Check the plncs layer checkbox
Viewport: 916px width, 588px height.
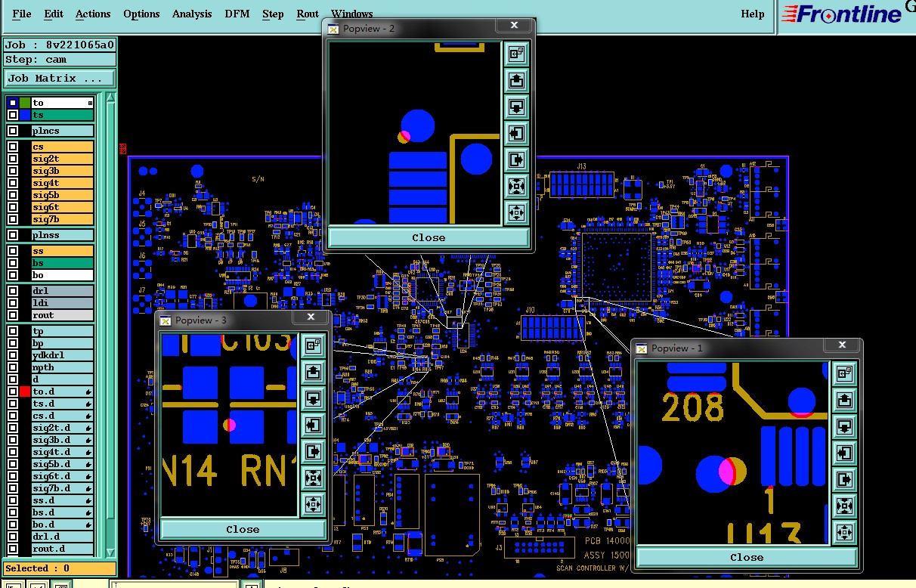(x=13, y=131)
